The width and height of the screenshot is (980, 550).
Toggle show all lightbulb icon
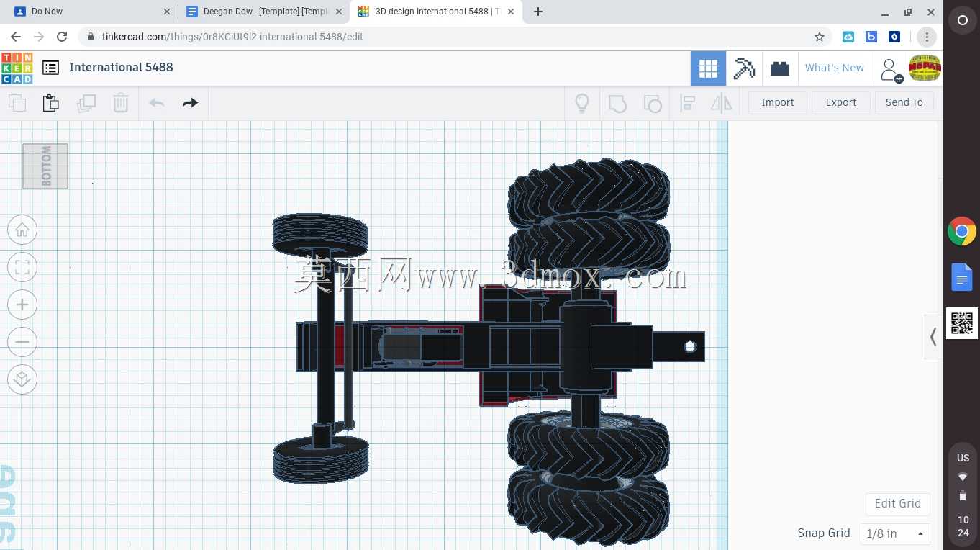tap(582, 103)
